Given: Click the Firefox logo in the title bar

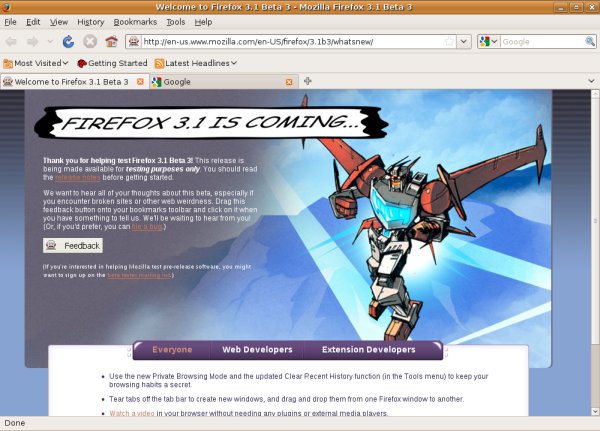Looking at the screenshot, I should pyautogui.click(x=6, y=7).
